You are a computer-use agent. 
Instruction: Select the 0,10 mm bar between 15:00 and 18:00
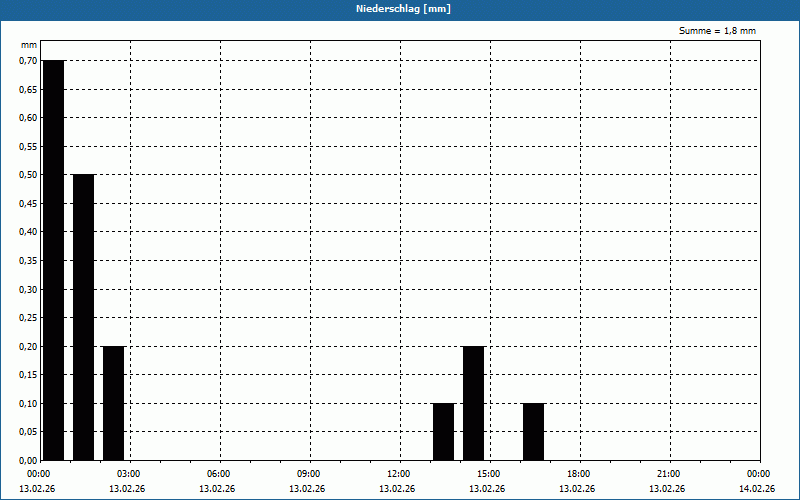(x=533, y=432)
